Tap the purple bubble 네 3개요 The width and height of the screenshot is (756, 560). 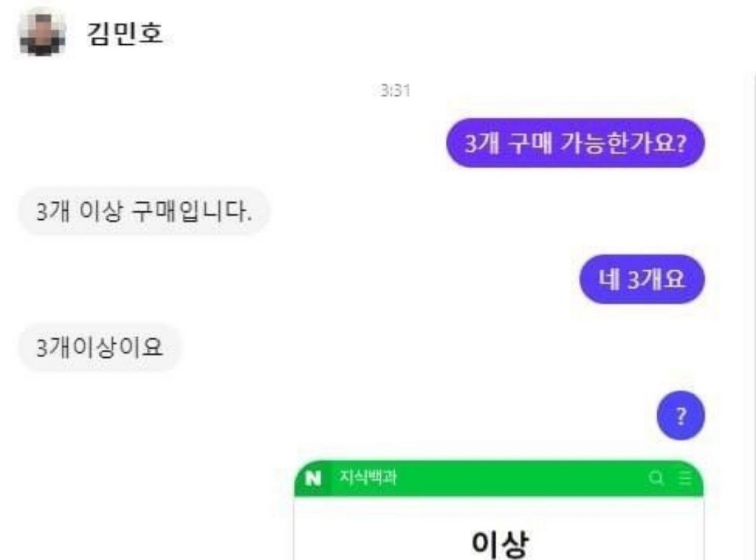(642, 279)
